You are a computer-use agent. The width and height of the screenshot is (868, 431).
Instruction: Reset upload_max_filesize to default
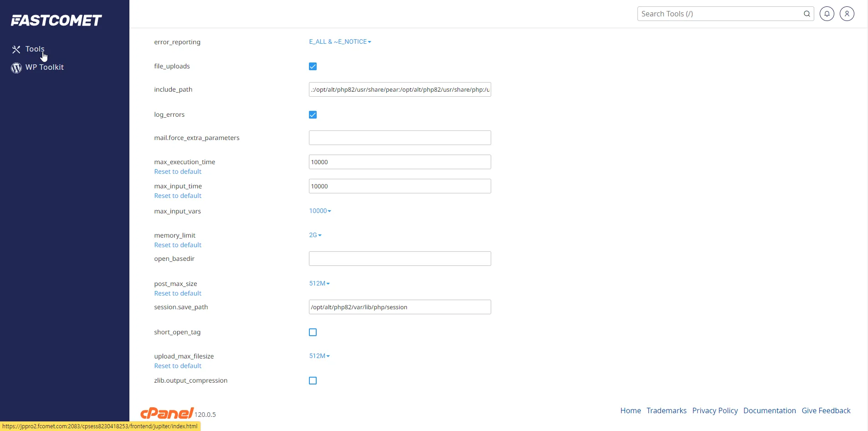click(x=178, y=366)
